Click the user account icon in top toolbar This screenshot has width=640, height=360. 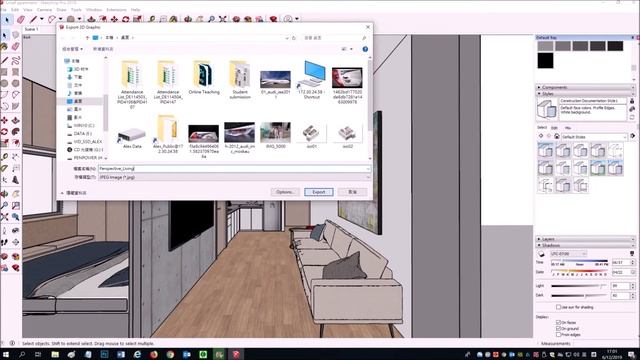coord(288,19)
